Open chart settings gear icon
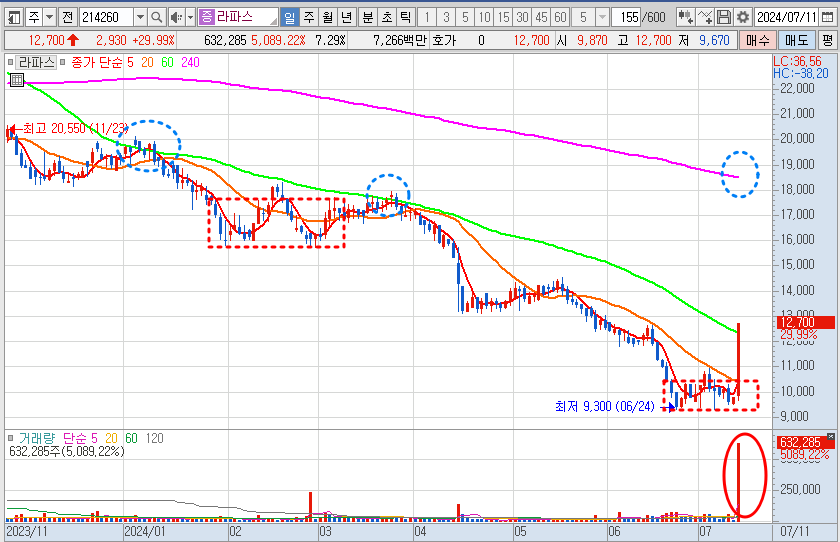Viewport: 840px width, 542px height. [742, 18]
